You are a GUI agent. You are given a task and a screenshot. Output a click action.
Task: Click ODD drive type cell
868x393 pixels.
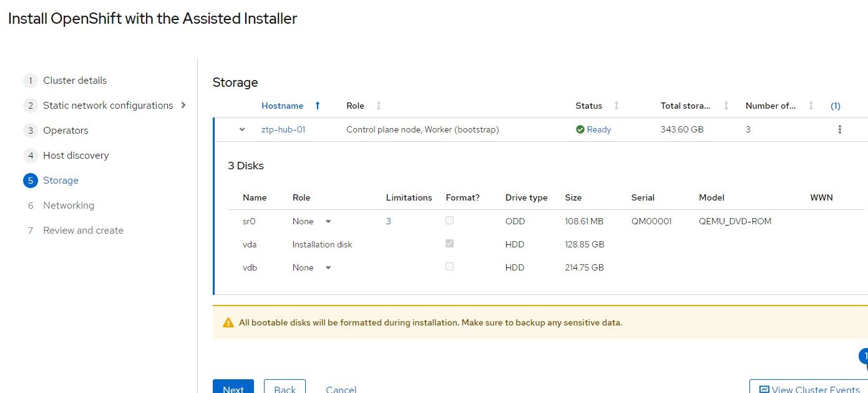(x=515, y=221)
